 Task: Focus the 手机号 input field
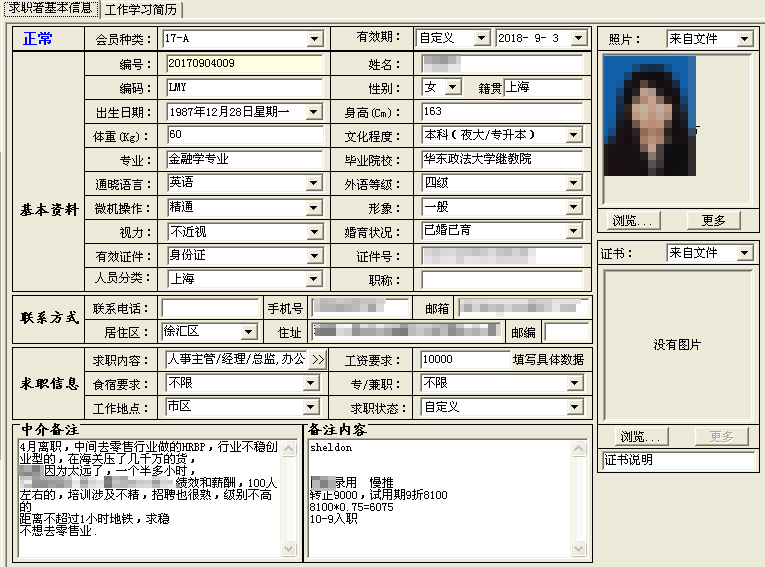click(360, 307)
